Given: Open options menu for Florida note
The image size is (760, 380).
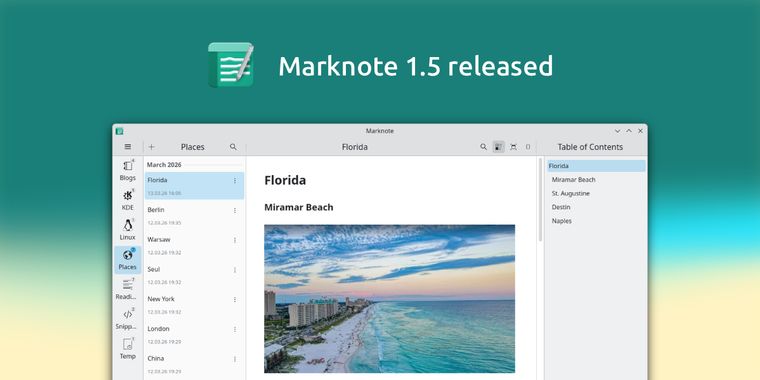Looking at the screenshot, I should click(x=235, y=181).
